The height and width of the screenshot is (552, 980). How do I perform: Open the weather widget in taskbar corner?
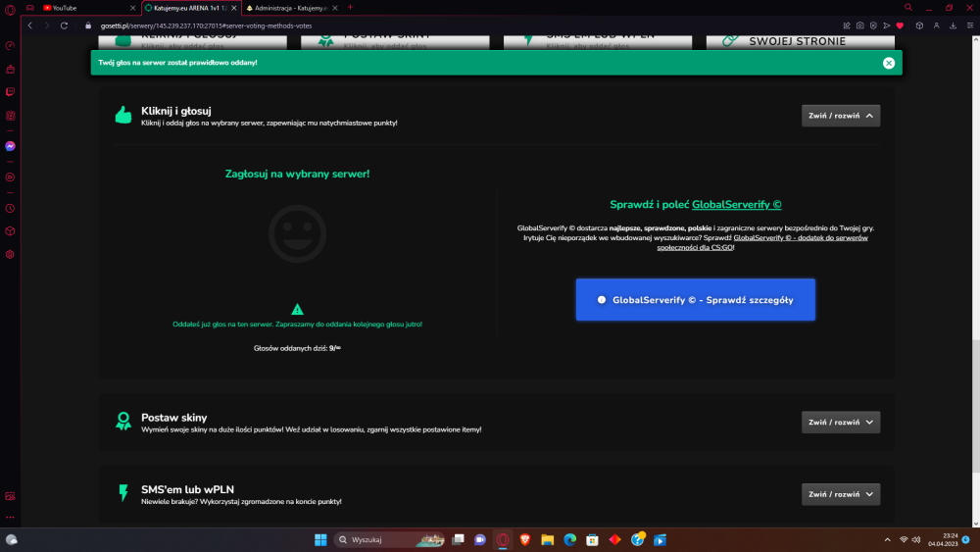tap(11, 539)
